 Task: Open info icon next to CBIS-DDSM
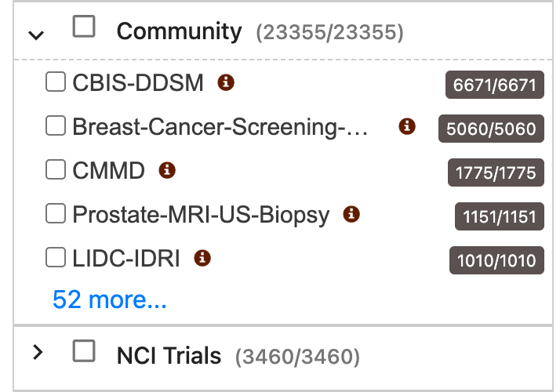(226, 82)
